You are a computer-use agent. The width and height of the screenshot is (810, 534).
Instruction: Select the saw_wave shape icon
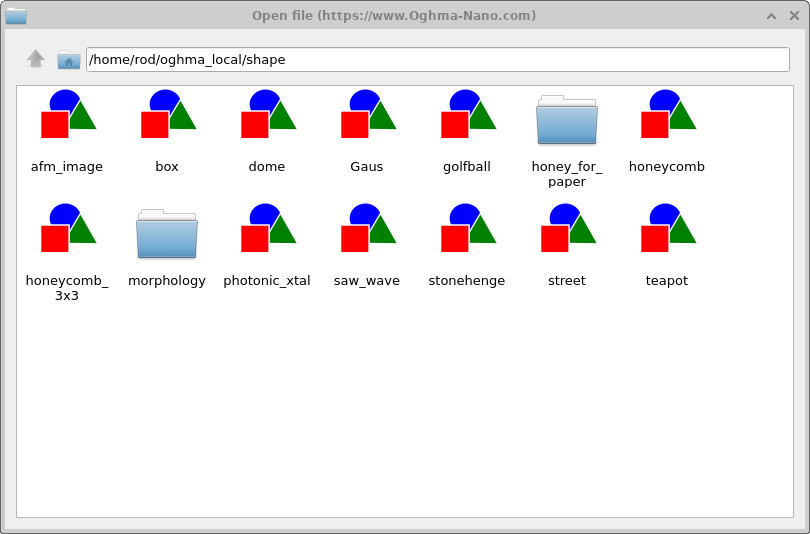pos(368,228)
